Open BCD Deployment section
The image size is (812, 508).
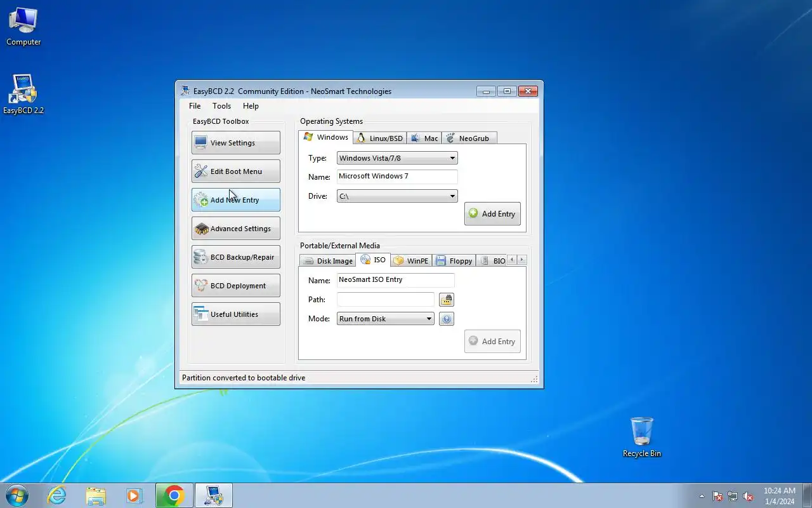tap(235, 285)
